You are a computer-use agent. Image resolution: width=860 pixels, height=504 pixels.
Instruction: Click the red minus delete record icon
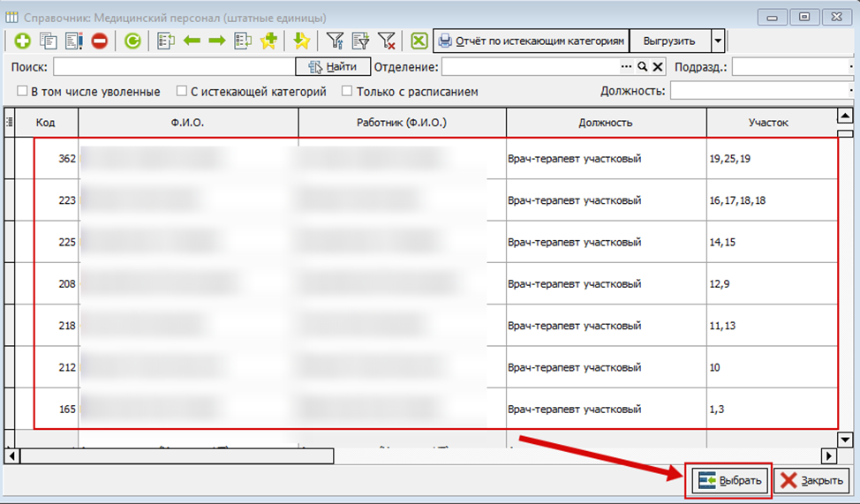(99, 41)
